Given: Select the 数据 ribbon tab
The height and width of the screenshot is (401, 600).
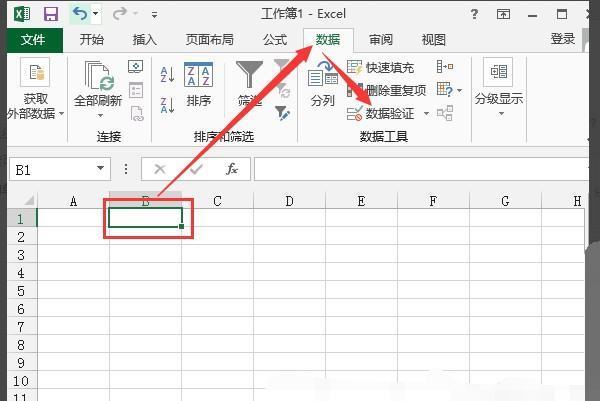Looking at the screenshot, I should pos(328,39).
